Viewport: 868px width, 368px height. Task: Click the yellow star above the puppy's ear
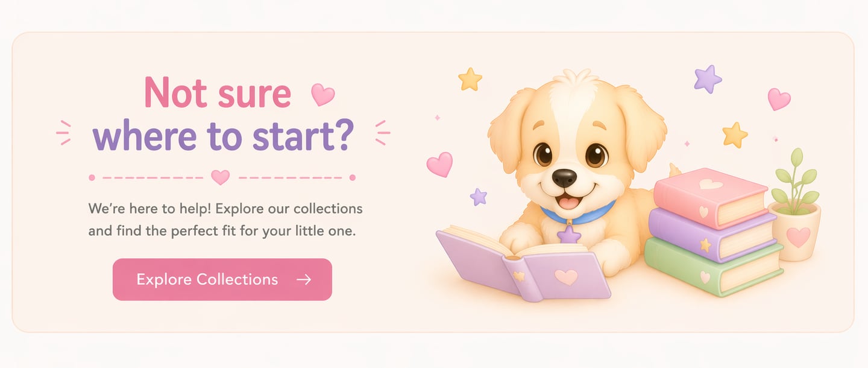[470, 79]
